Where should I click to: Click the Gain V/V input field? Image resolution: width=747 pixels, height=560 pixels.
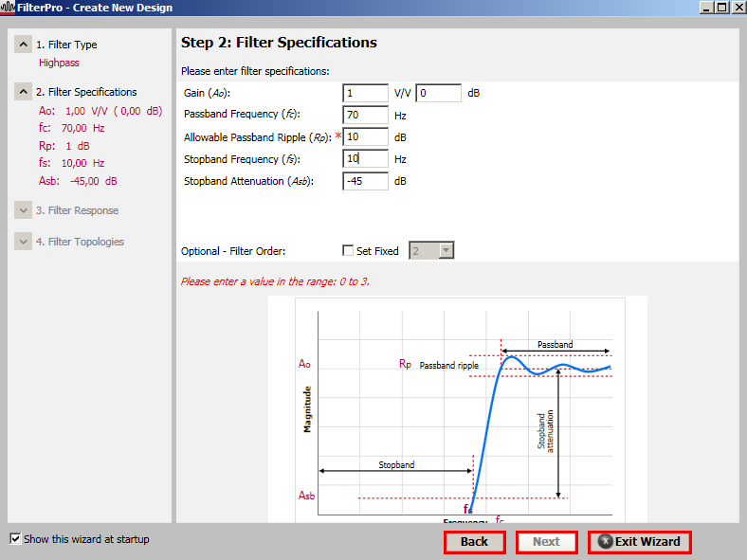(x=365, y=93)
